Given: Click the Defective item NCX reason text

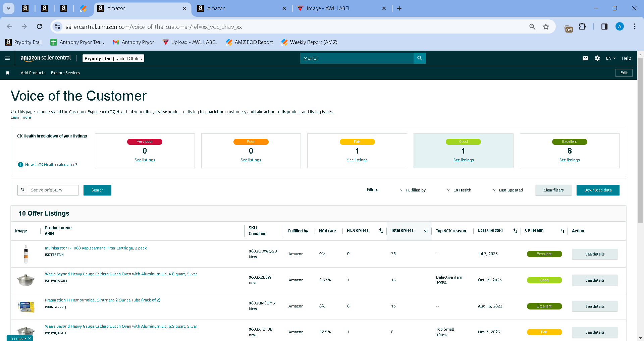Looking at the screenshot, I should 449,277.
